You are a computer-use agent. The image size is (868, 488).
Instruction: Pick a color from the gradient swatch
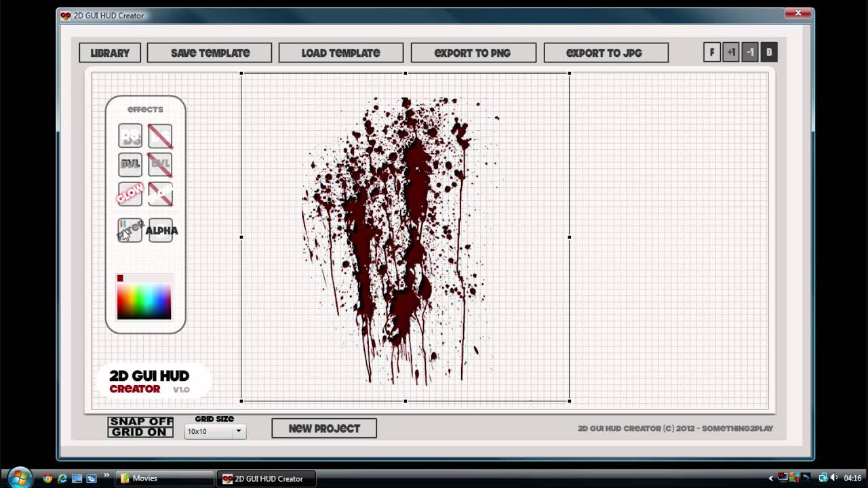point(144,300)
